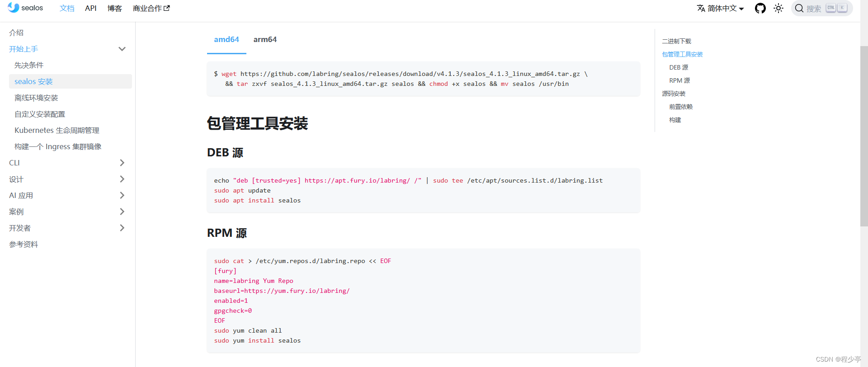Open 离线环境安装 sidebar item
This screenshot has width=868, height=367.
pos(36,98)
